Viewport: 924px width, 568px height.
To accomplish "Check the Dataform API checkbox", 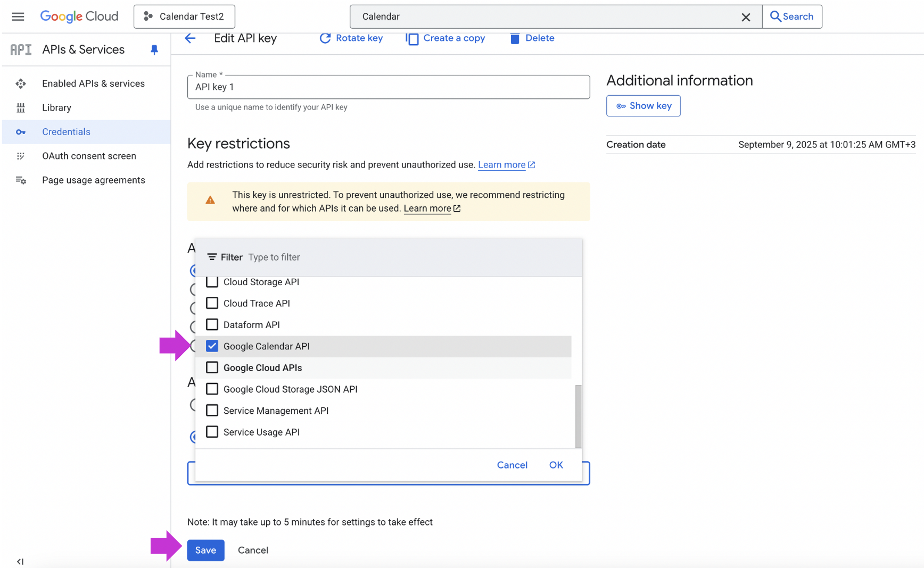I will [212, 324].
